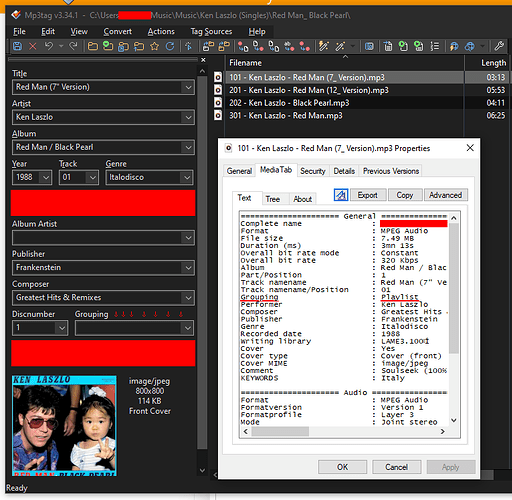Toggle MediaTab line wrap icon left of Export

[341, 195]
